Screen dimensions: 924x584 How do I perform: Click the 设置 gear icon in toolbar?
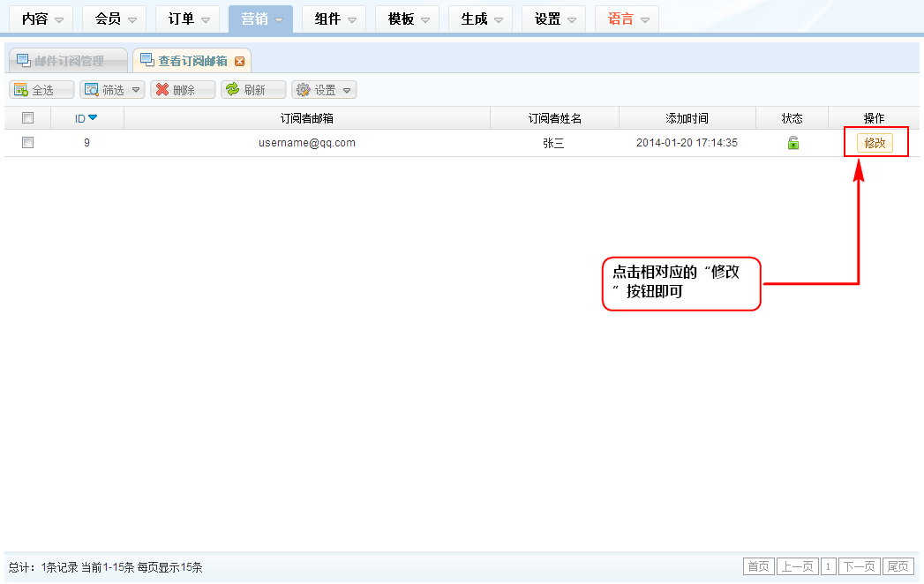[303, 90]
